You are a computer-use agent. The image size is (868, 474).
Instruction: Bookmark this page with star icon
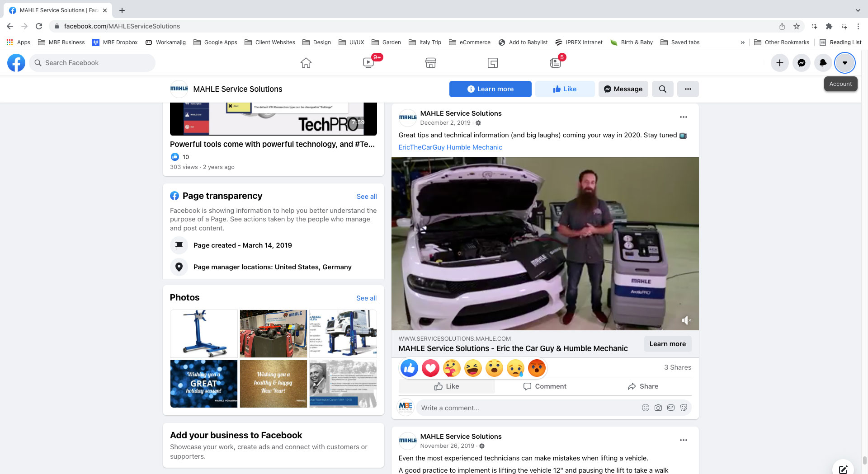tap(797, 26)
